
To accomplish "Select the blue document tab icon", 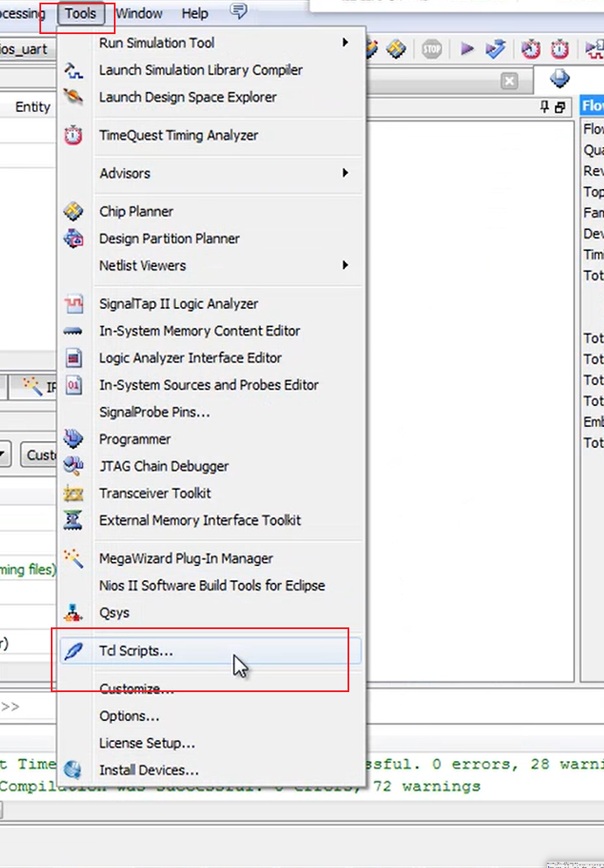I will click(x=559, y=79).
